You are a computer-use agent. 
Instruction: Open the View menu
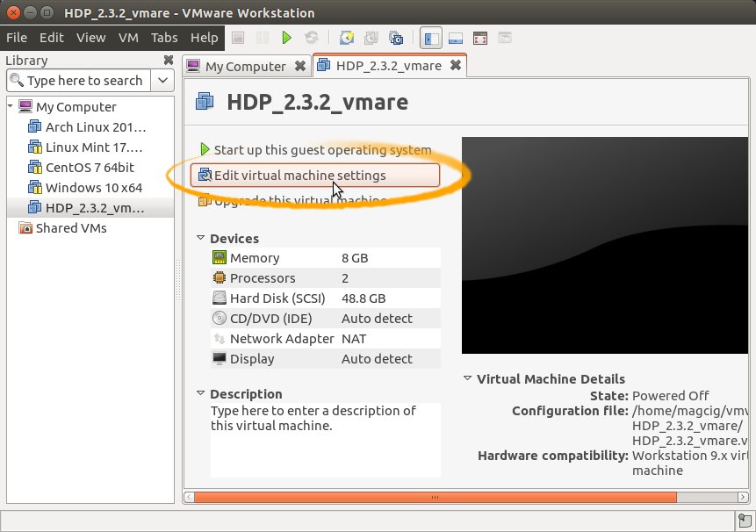pos(91,38)
